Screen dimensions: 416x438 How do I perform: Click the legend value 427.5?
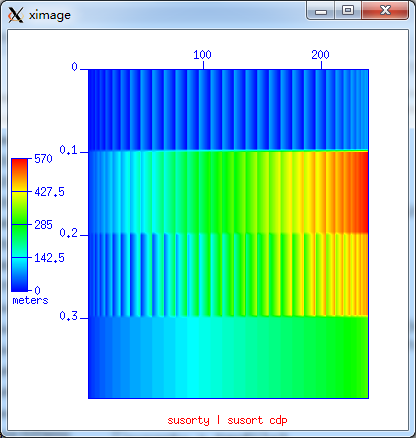tap(49, 192)
